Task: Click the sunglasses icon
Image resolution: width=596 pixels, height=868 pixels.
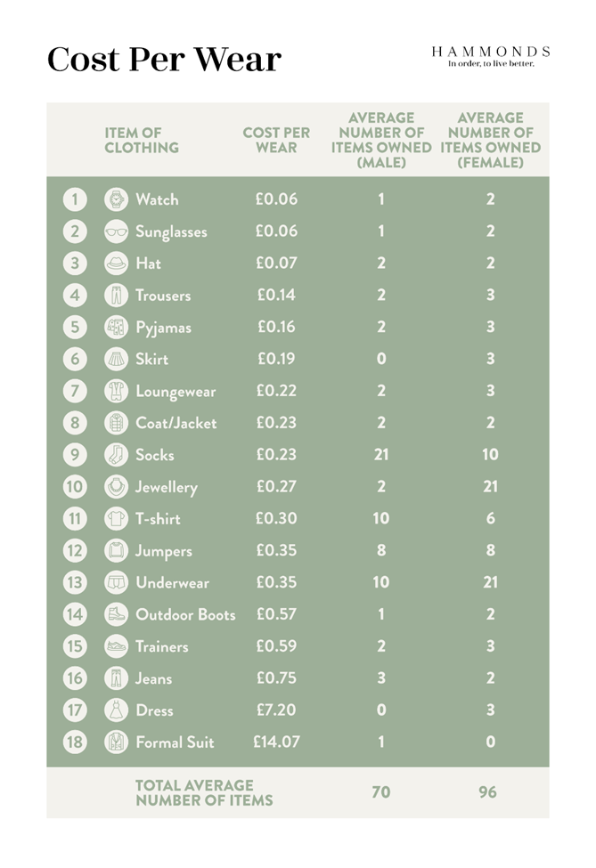Action: [x=116, y=231]
